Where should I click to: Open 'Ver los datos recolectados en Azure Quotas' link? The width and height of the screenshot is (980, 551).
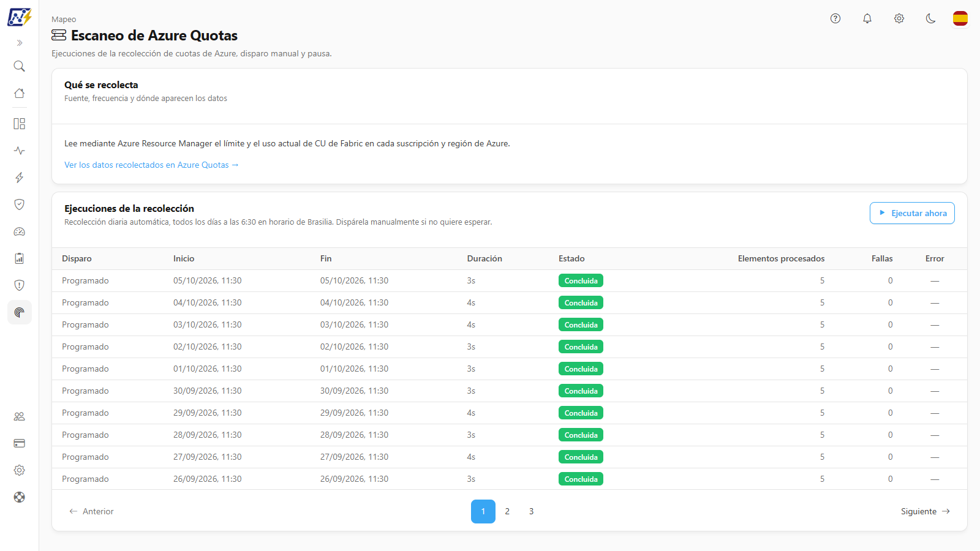(151, 165)
